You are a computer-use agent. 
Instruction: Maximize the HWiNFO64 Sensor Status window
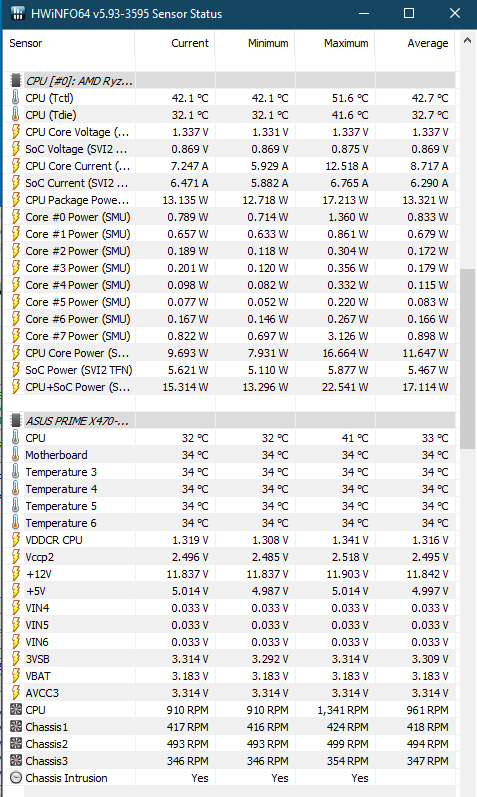click(x=409, y=13)
